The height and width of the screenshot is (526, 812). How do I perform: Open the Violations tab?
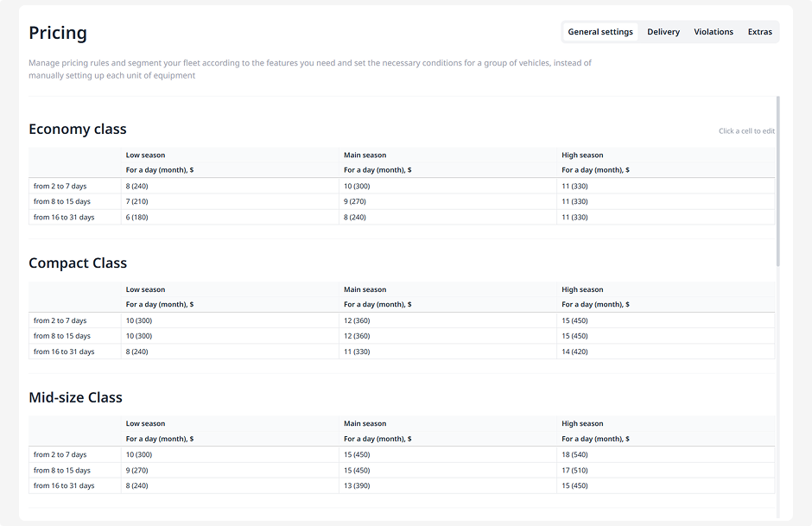point(714,32)
